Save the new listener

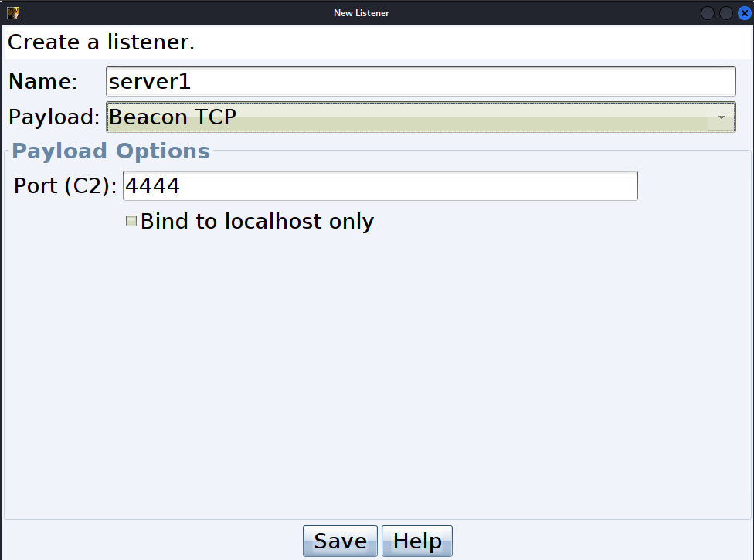(340, 541)
